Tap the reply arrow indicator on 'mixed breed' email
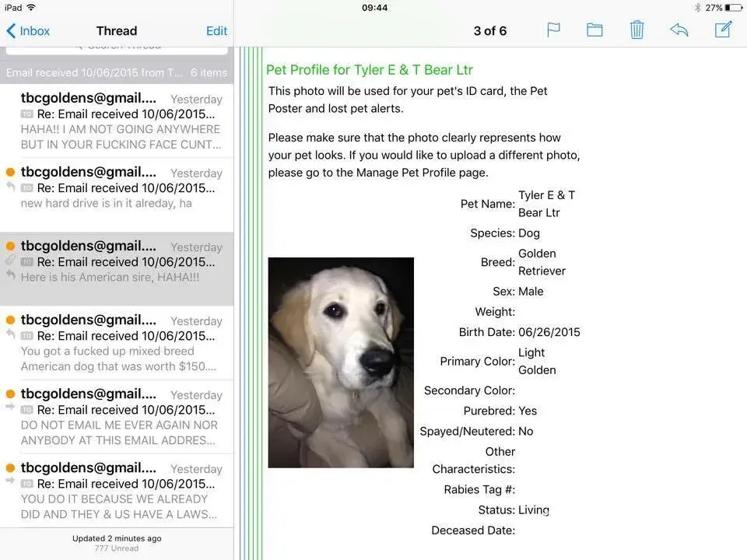747x560 pixels. coord(10,334)
